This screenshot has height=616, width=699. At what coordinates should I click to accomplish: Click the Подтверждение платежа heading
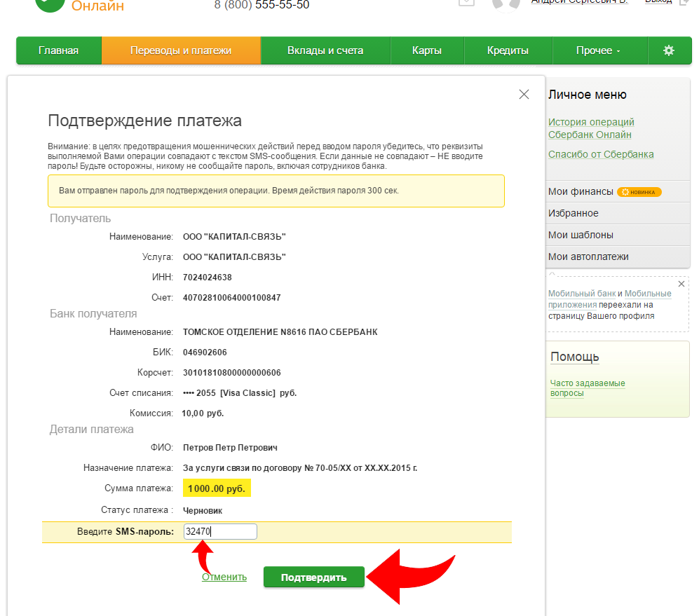[x=145, y=121]
